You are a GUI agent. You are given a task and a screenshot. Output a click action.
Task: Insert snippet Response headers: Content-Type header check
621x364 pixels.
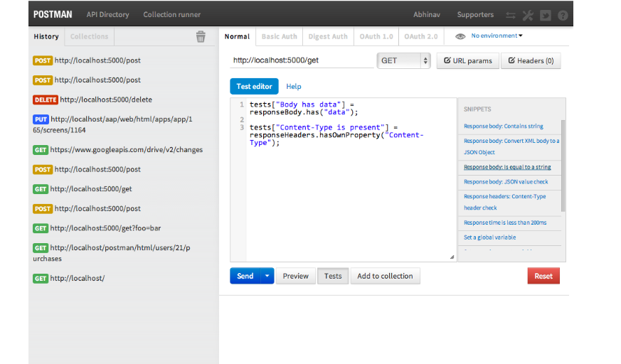click(x=504, y=202)
